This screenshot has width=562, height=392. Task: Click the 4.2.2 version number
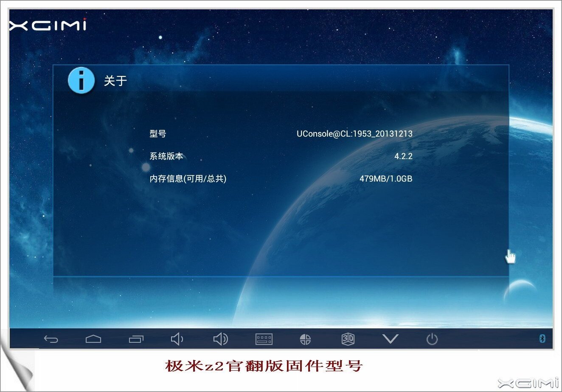click(403, 156)
